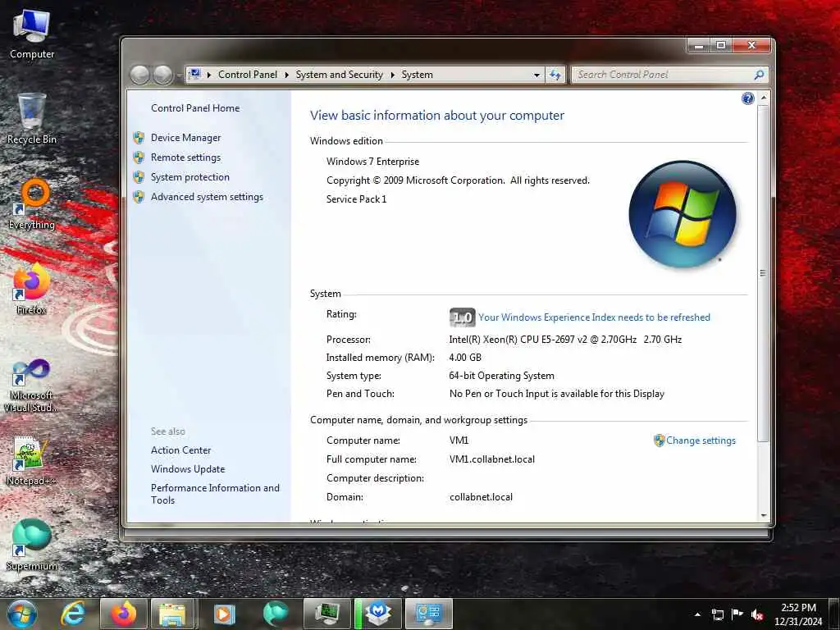Screen dimensions: 840x630
Task: Expand the arrow after Control Panel breadcrumb
Action: pyautogui.click(x=286, y=75)
